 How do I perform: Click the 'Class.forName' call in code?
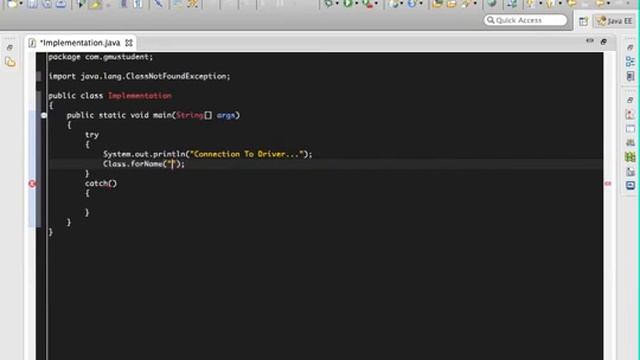tap(133, 164)
